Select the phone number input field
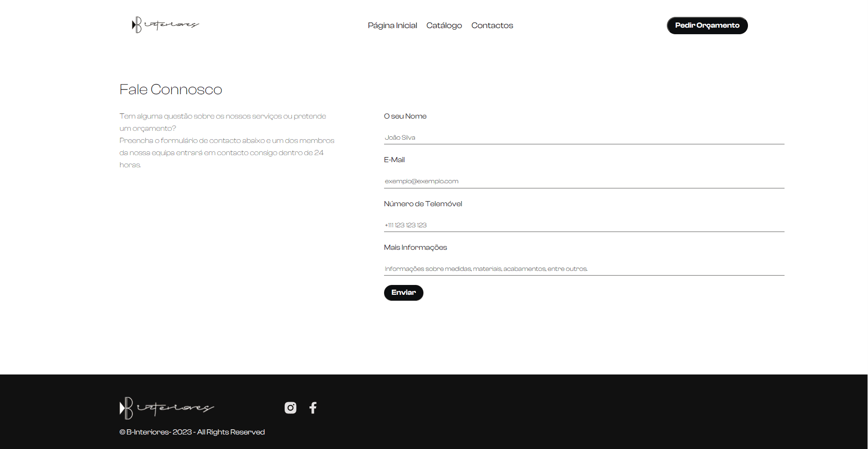 [x=584, y=225]
